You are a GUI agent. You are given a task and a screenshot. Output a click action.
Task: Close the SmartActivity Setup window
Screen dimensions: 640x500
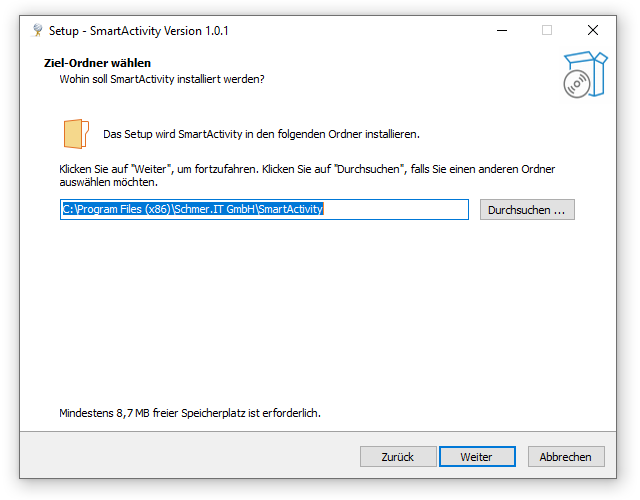[593, 30]
